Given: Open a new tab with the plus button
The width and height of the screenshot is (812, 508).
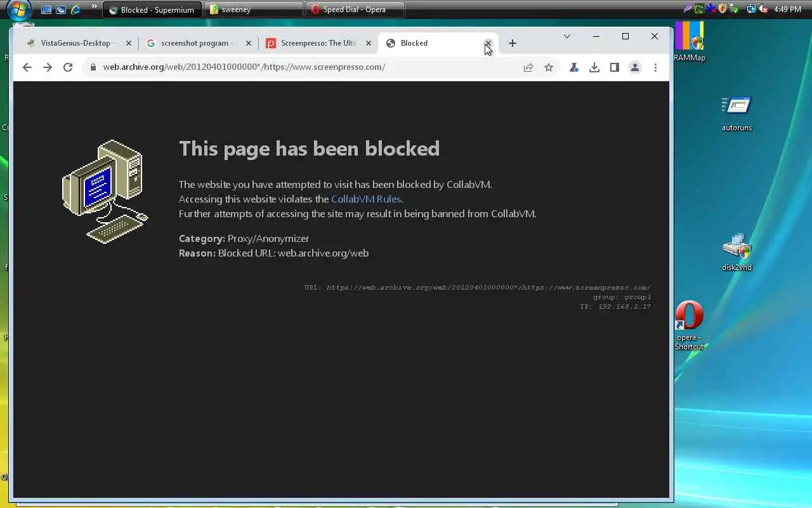Looking at the screenshot, I should click(513, 43).
